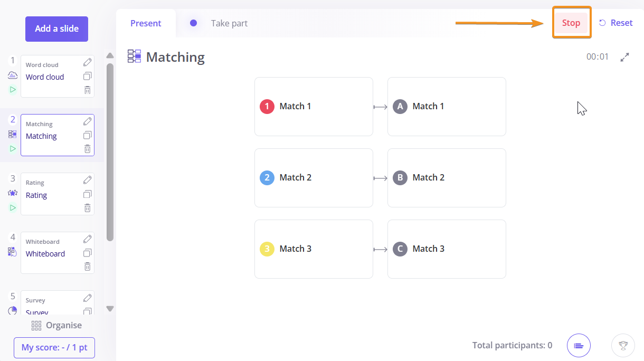Reset the activity results

click(x=615, y=23)
